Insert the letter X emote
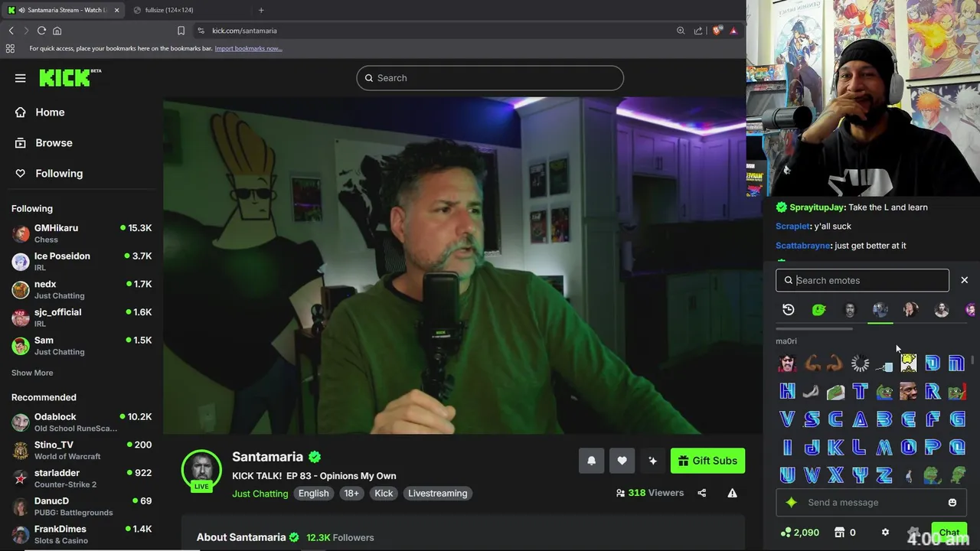This screenshot has width=980, height=551. (836, 475)
